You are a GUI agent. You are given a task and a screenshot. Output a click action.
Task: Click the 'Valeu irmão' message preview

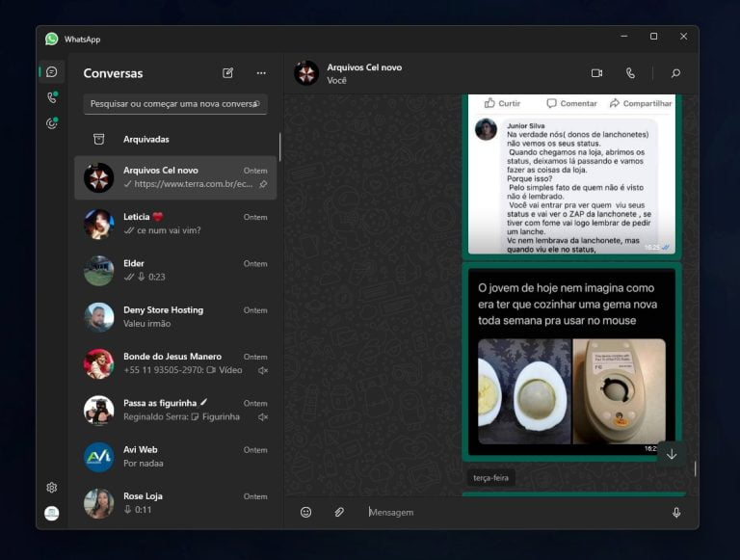pyautogui.click(x=146, y=324)
